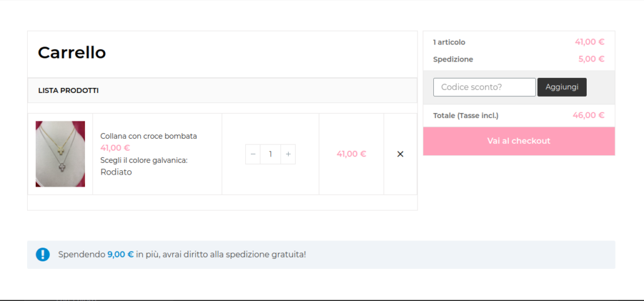The width and height of the screenshot is (644, 301).
Task: Click the blue exclamation info icon
Action: click(43, 254)
